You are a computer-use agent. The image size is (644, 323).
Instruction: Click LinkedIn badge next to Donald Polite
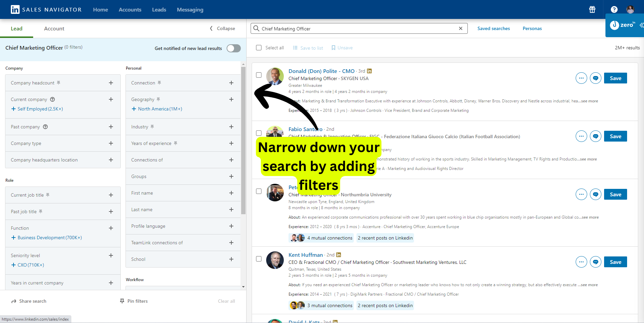tap(369, 71)
